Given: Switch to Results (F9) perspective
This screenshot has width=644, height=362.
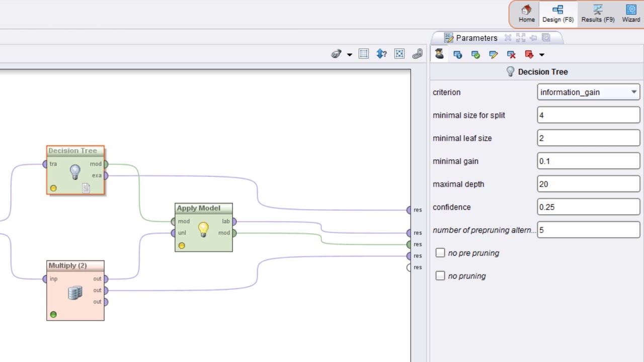Looking at the screenshot, I should [x=598, y=14].
